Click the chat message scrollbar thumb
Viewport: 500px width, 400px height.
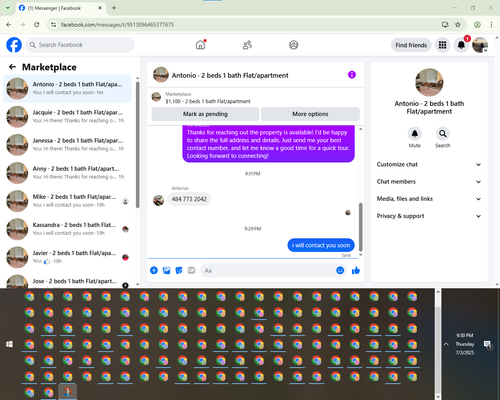[360, 227]
